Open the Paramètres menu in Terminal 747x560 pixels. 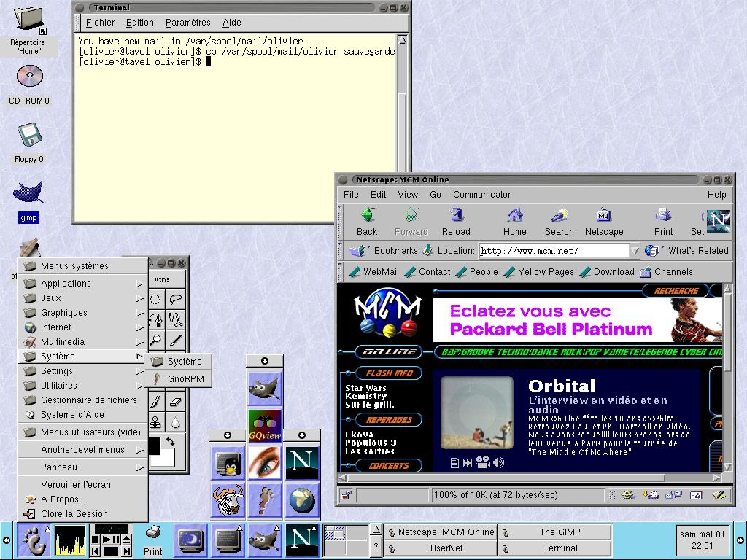[x=187, y=23]
